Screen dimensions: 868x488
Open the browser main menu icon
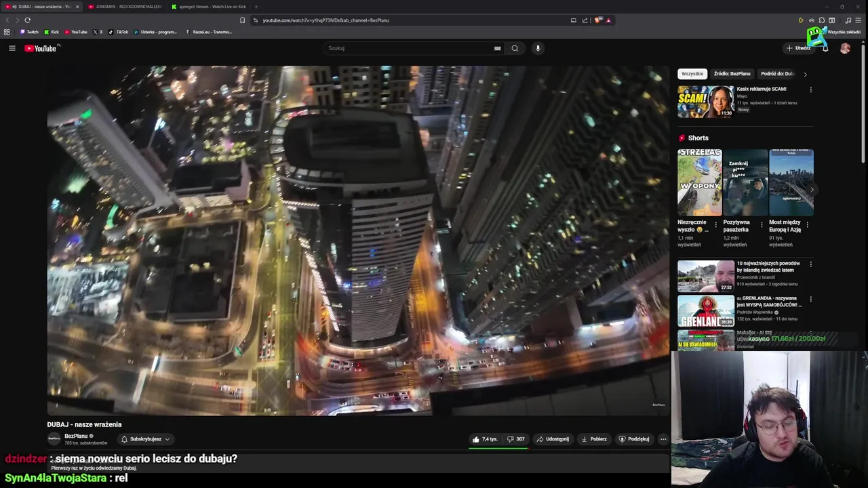coord(858,20)
